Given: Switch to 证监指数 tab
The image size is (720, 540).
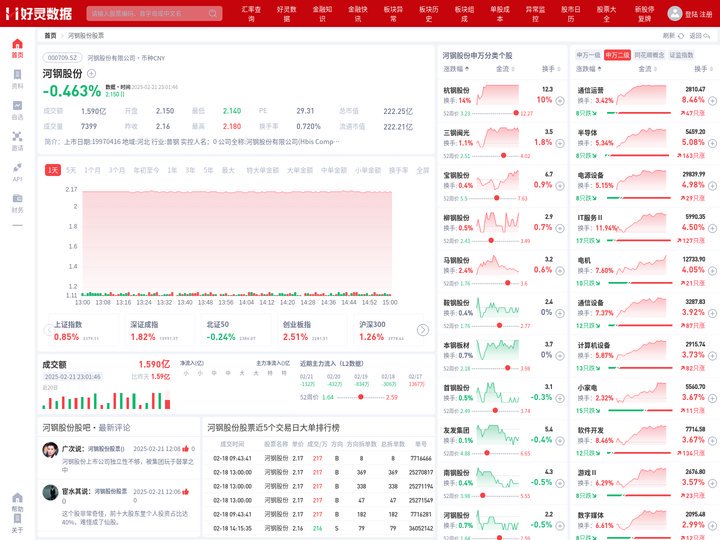Looking at the screenshot, I should (x=681, y=55).
